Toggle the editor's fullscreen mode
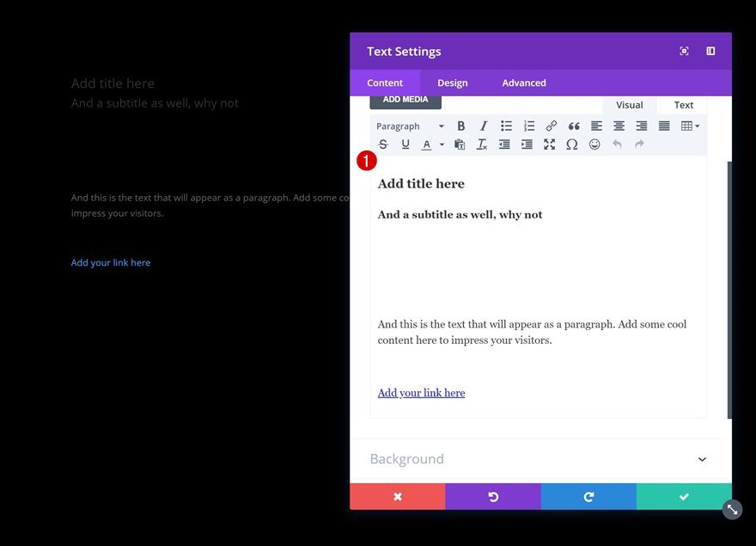The image size is (756, 546). (549, 144)
